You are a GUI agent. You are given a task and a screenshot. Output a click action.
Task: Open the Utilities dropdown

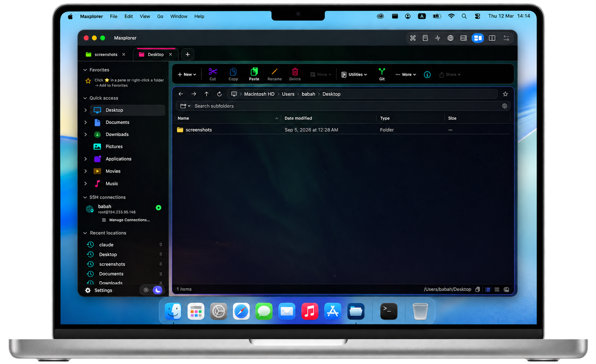point(354,75)
